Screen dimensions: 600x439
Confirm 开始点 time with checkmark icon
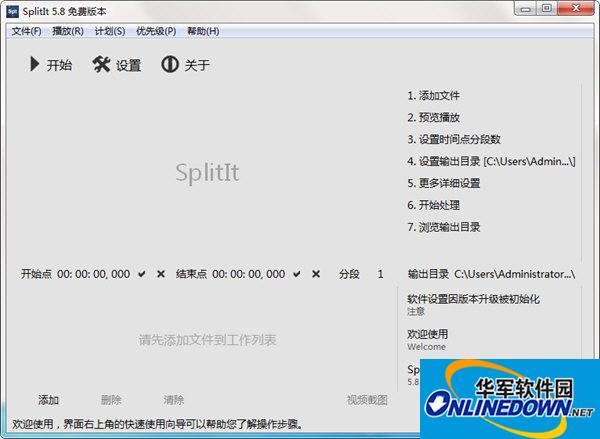[142, 274]
